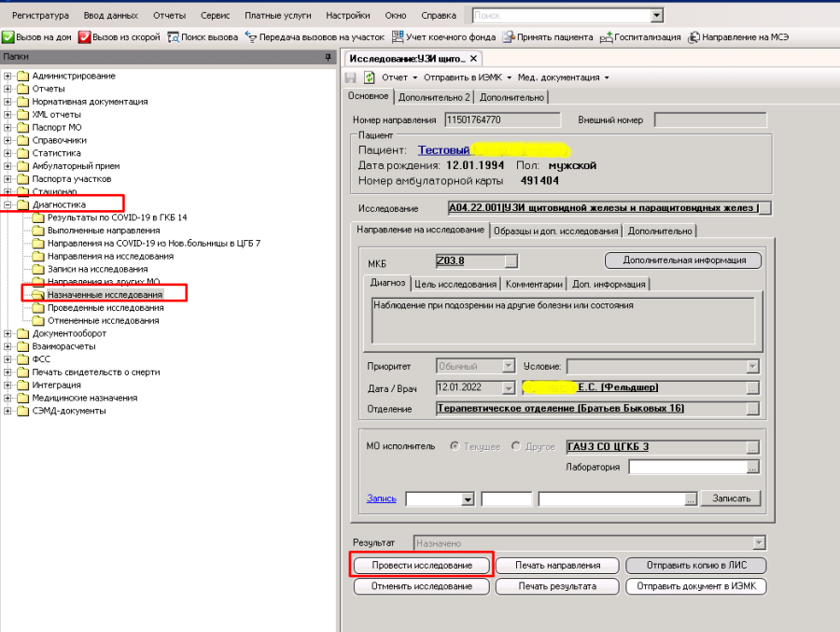Image resolution: width=840 pixels, height=632 pixels.
Task: Open the МКБ code lookup ellipsis button
Action: point(511,261)
